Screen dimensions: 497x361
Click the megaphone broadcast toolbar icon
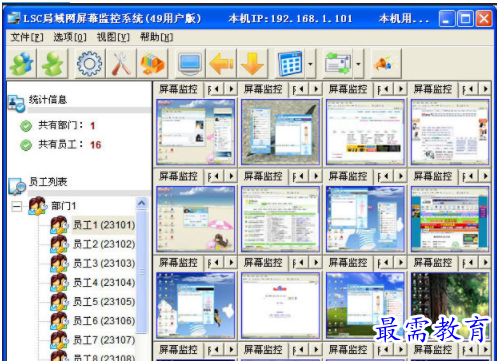tap(385, 63)
